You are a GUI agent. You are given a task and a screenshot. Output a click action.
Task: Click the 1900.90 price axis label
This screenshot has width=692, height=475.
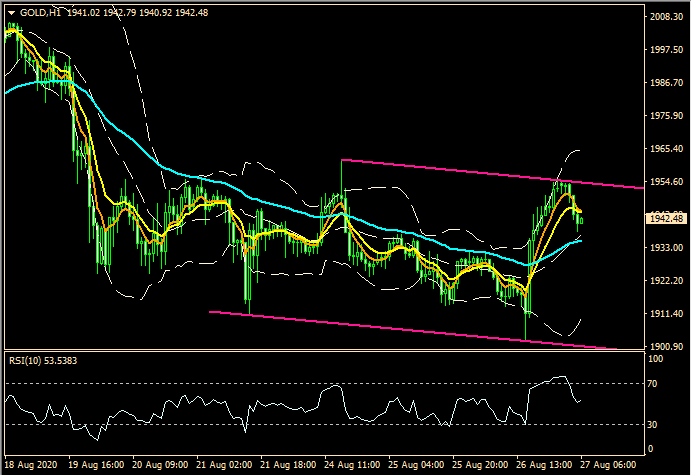pyautogui.click(x=665, y=347)
